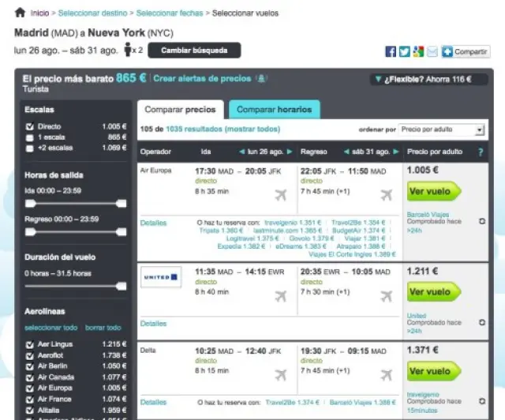Click the home icon in the breadcrumb
The image size is (505, 420).
(21, 13)
